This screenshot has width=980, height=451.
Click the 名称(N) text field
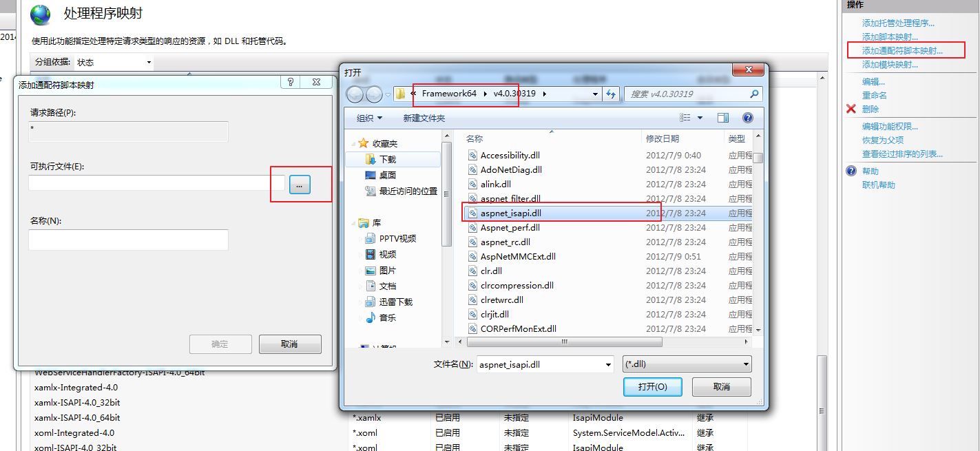(x=128, y=240)
